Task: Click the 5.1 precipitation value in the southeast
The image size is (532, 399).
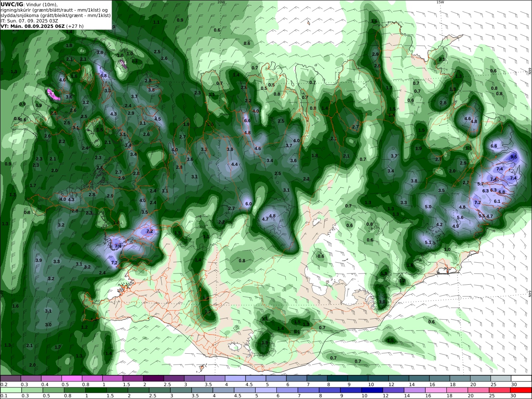Action: tap(428, 242)
